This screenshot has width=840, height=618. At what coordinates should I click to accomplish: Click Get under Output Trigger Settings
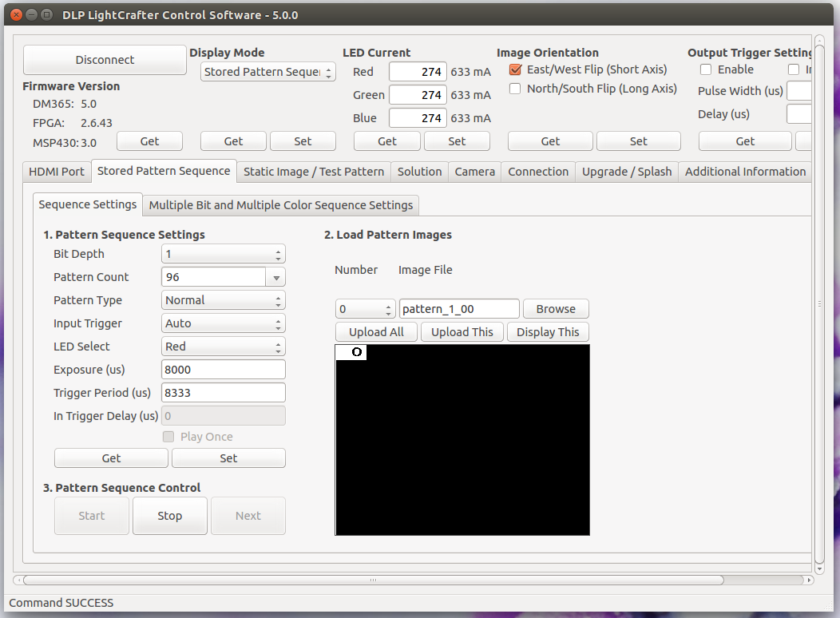click(745, 141)
